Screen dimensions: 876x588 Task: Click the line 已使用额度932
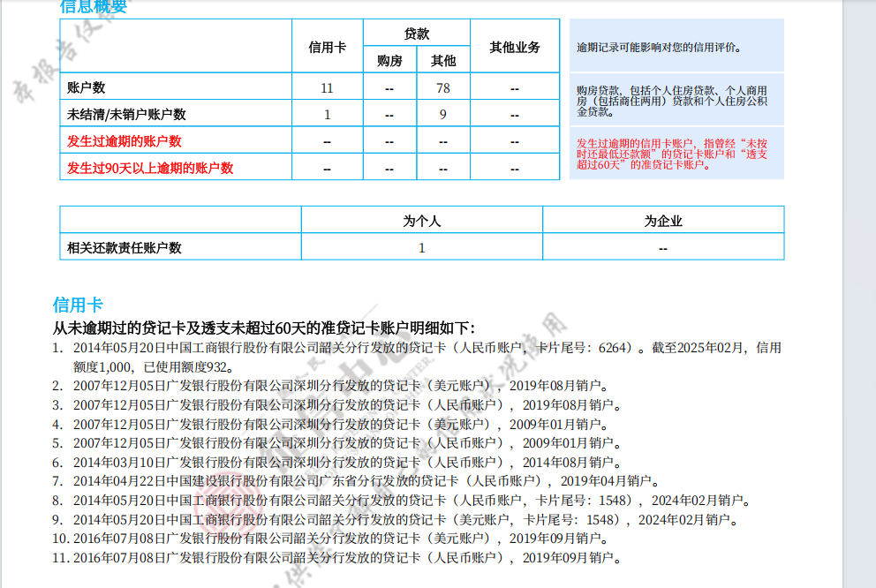[x=188, y=367]
